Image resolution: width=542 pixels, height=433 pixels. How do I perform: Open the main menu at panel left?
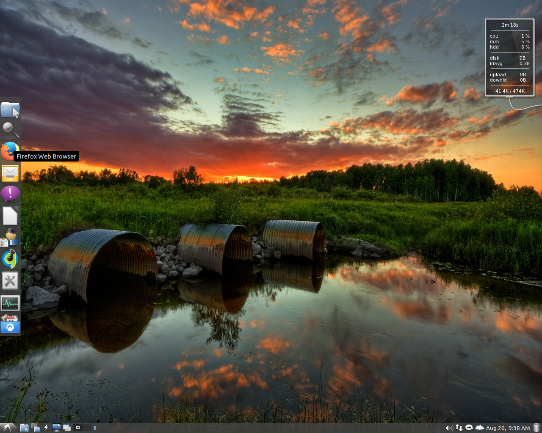tap(8, 428)
